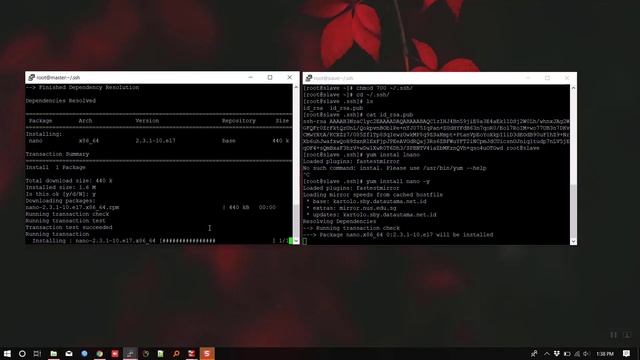Open the blue globe browser taskbar icon
This screenshot has width=640, height=360.
pos(84,353)
